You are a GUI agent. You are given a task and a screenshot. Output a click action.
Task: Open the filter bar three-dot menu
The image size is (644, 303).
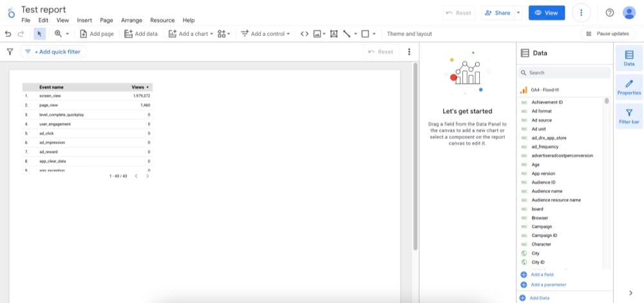tap(409, 51)
